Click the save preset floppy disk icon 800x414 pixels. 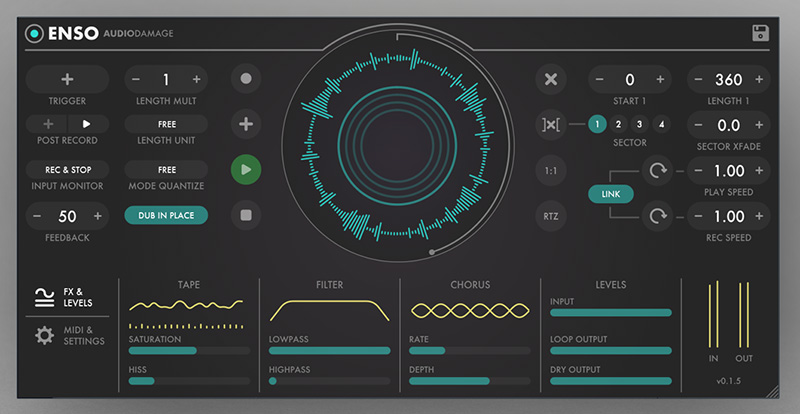coord(760,33)
